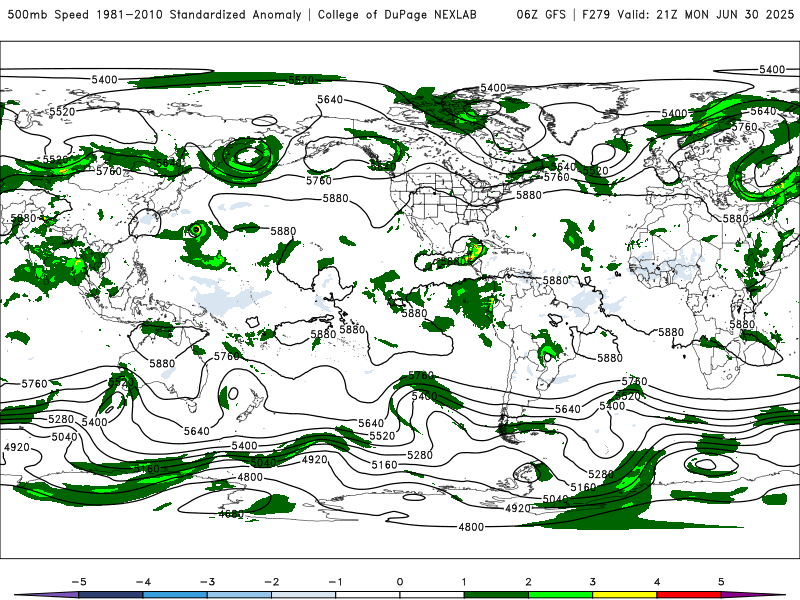The width and height of the screenshot is (800, 600).
Task: Click the '3' colorbar label
Action: [x=592, y=582]
